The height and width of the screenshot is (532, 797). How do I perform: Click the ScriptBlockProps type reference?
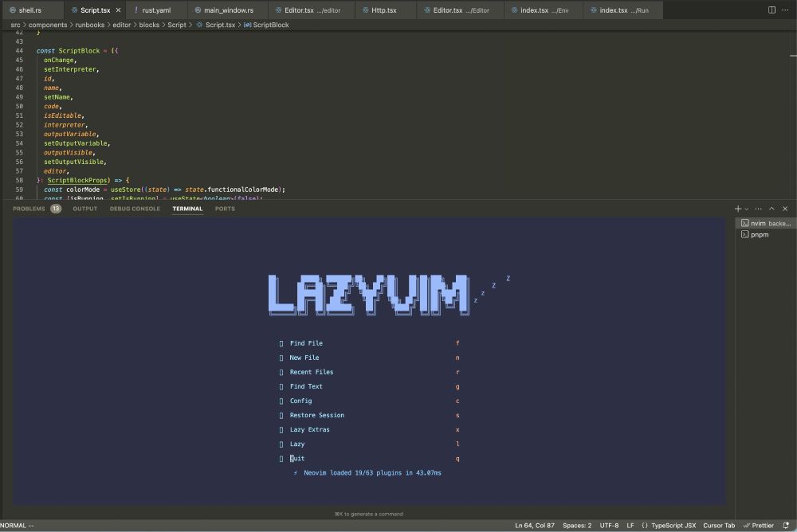(77, 180)
